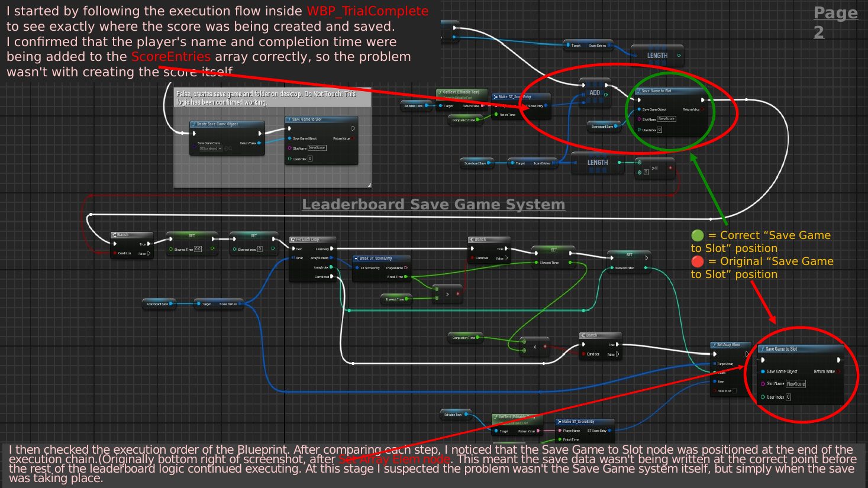Select the green-circled Save Game to Slot node header
The width and height of the screenshot is (868, 488).
coord(671,91)
